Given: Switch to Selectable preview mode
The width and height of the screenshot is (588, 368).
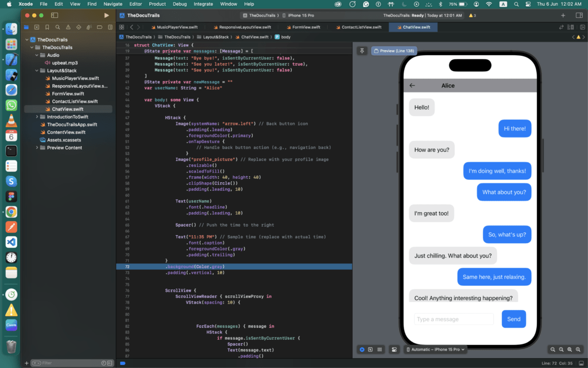Looking at the screenshot, I should (370, 349).
